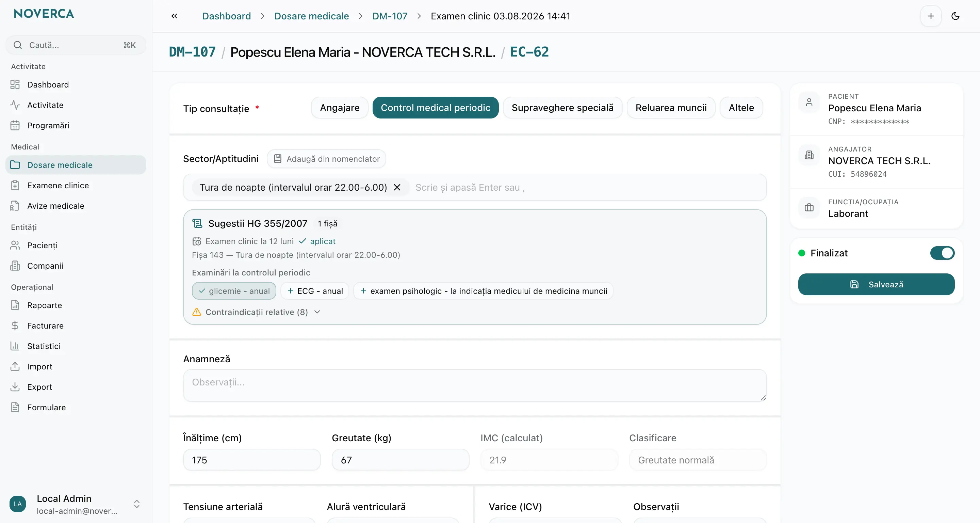980x523 pixels.
Task: Open Activitate from the sidebar
Action: [x=76, y=105]
